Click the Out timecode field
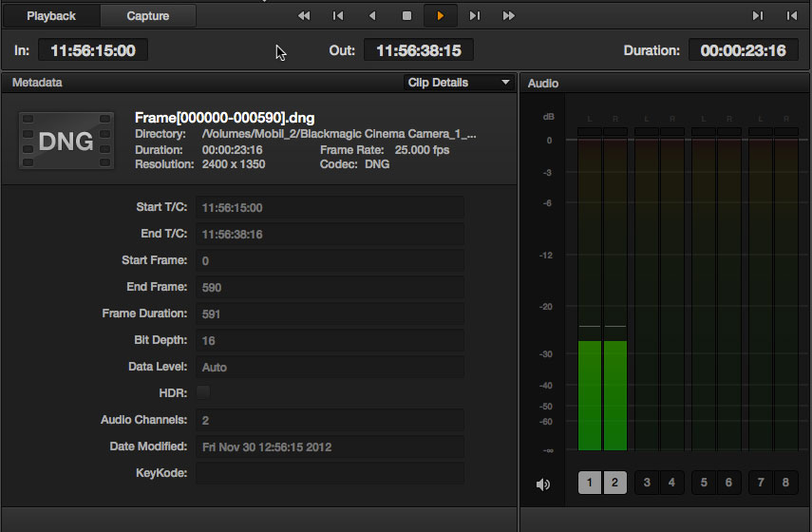 click(x=418, y=50)
